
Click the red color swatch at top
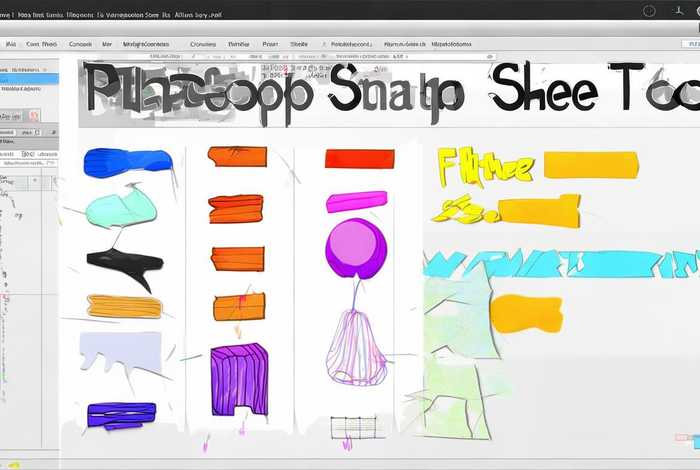click(359, 158)
